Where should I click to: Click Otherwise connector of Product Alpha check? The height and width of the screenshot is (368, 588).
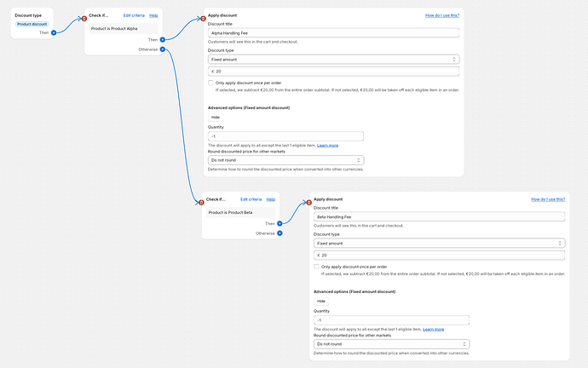coord(161,49)
